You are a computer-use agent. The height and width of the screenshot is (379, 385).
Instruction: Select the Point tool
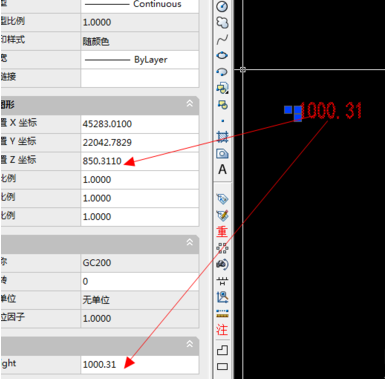pyautogui.click(x=223, y=121)
